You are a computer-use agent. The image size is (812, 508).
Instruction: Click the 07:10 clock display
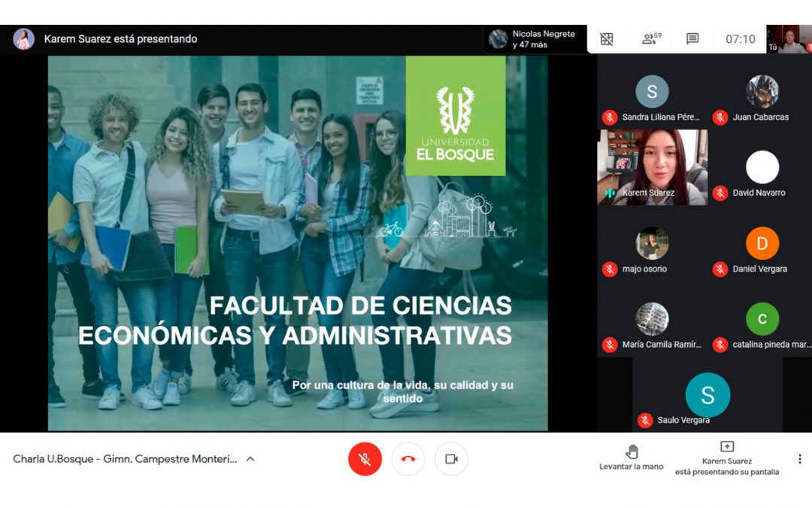[x=740, y=39]
